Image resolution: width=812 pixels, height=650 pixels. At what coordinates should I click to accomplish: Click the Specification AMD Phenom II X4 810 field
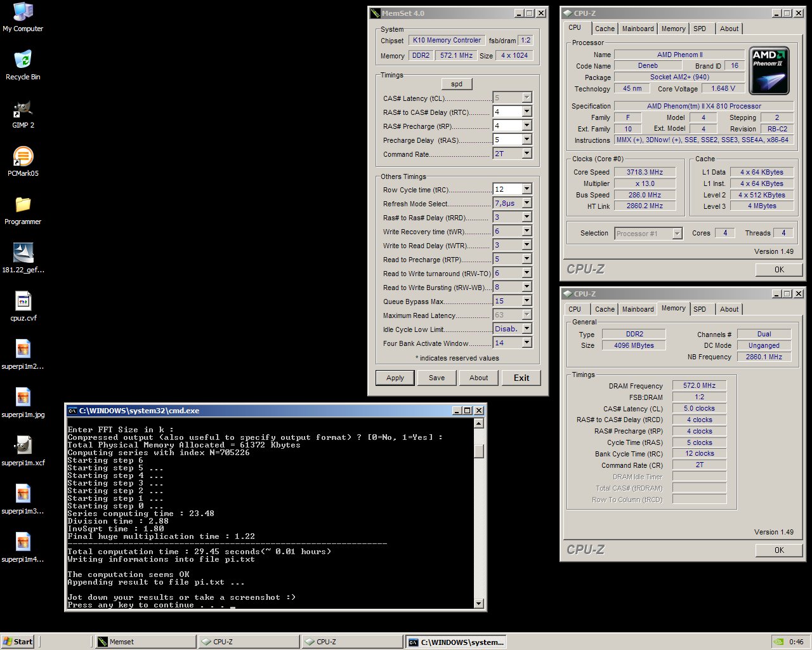point(704,106)
